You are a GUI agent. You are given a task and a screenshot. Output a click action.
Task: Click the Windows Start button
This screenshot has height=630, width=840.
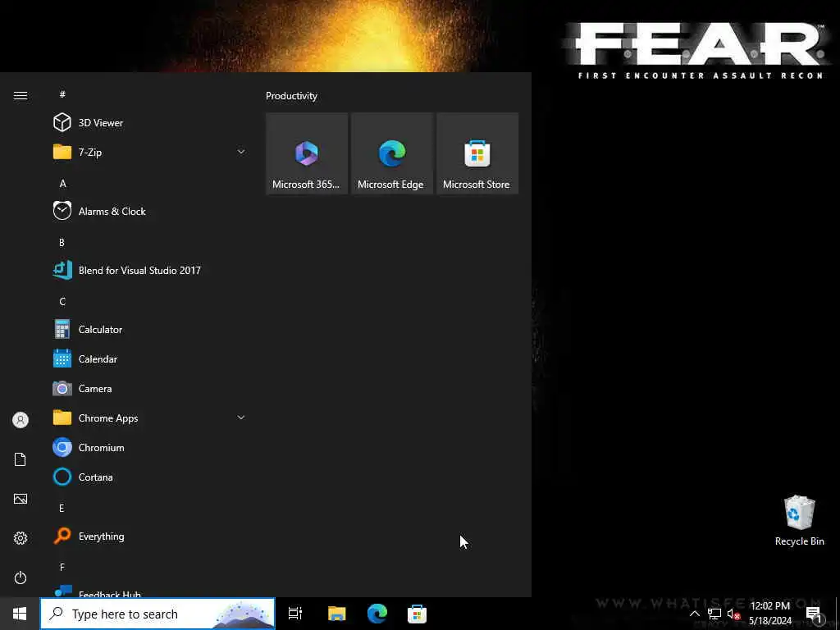20,614
